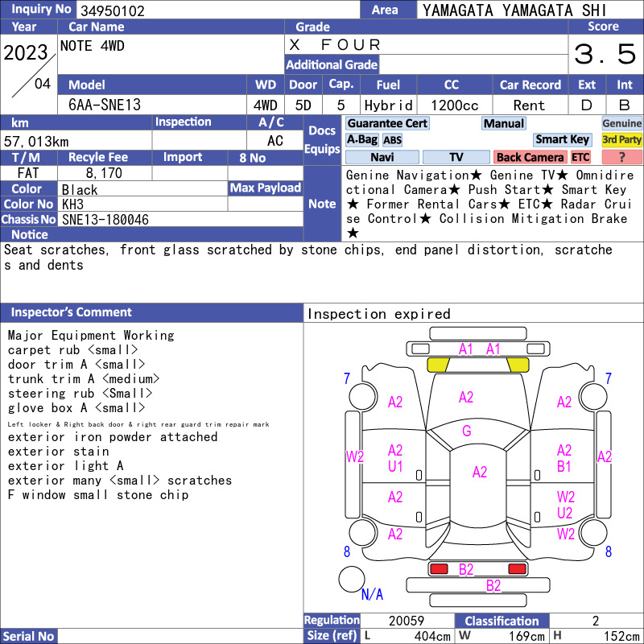This screenshot has width=644, height=644.
Task: Click the grade value X FOUR
Action: [335, 44]
